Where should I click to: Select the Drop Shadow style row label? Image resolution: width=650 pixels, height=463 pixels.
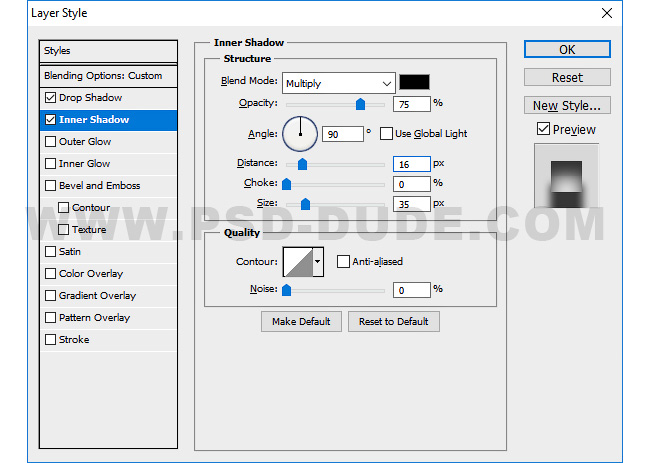pyautogui.click(x=90, y=98)
